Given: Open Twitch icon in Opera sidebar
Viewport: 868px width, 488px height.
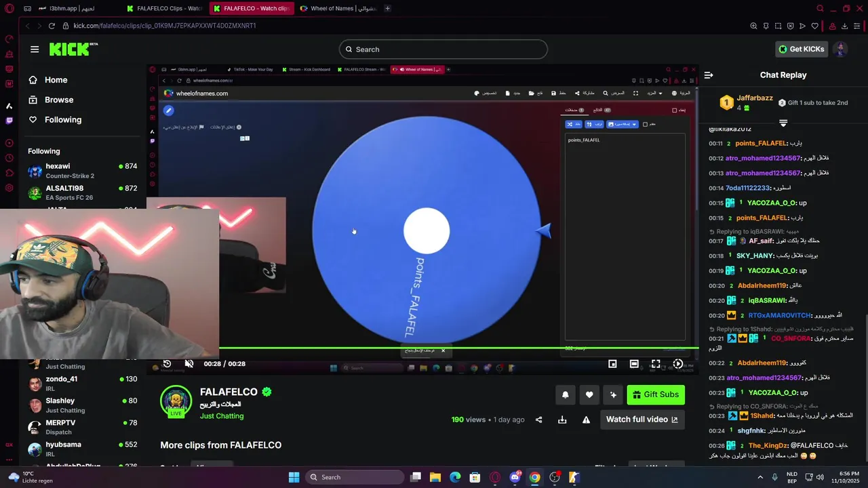Looking at the screenshot, I should 9,121.
